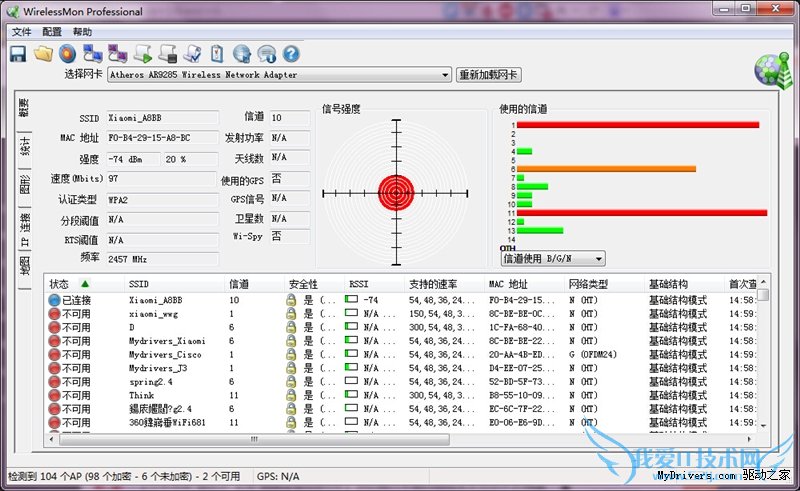
Task: Click the orange channel 6 usage bar
Action: 606,169
